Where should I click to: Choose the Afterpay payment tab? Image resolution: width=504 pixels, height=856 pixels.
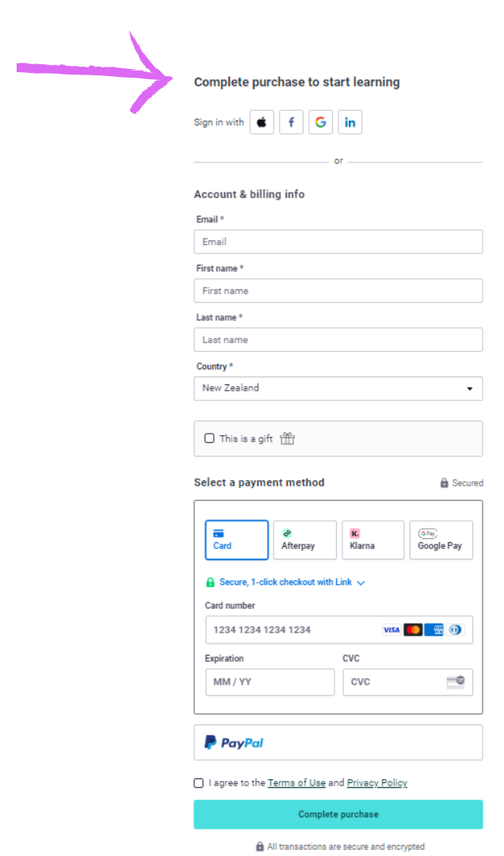tap(304, 540)
